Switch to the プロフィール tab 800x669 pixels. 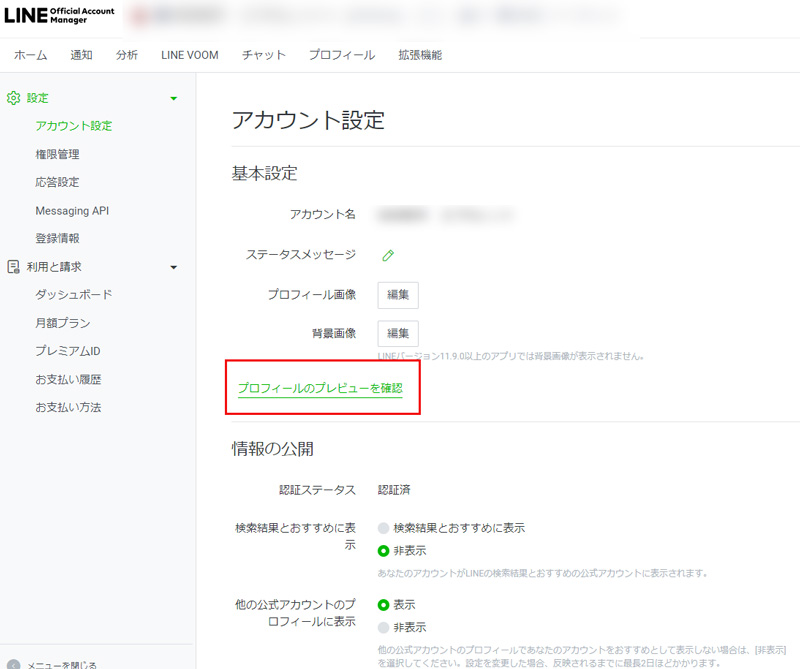click(342, 55)
